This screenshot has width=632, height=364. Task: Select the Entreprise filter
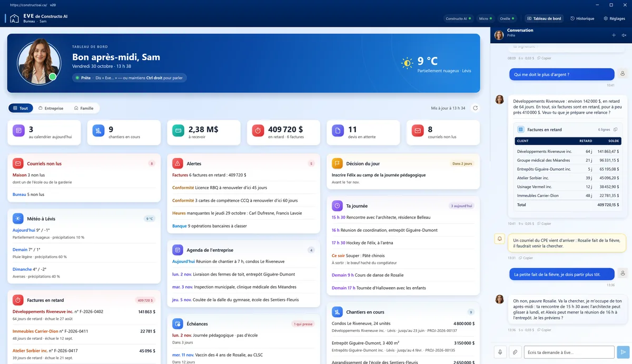click(x=51, y=108)
